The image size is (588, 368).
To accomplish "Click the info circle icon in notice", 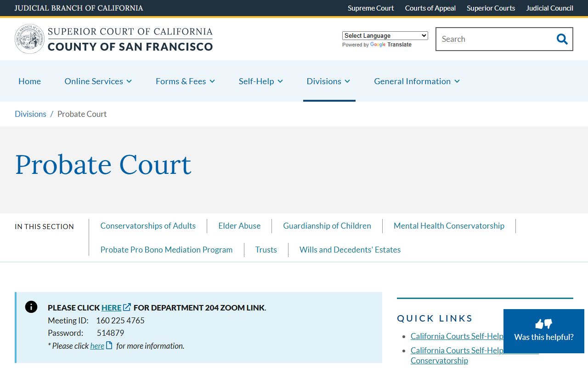I will (x=31, y=307).
